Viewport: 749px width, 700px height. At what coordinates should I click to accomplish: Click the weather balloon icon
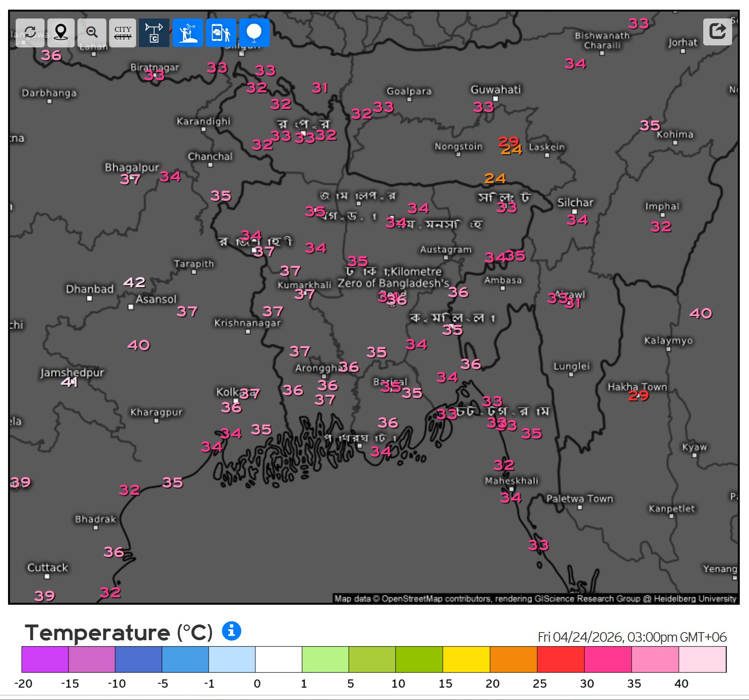point(254,33)
